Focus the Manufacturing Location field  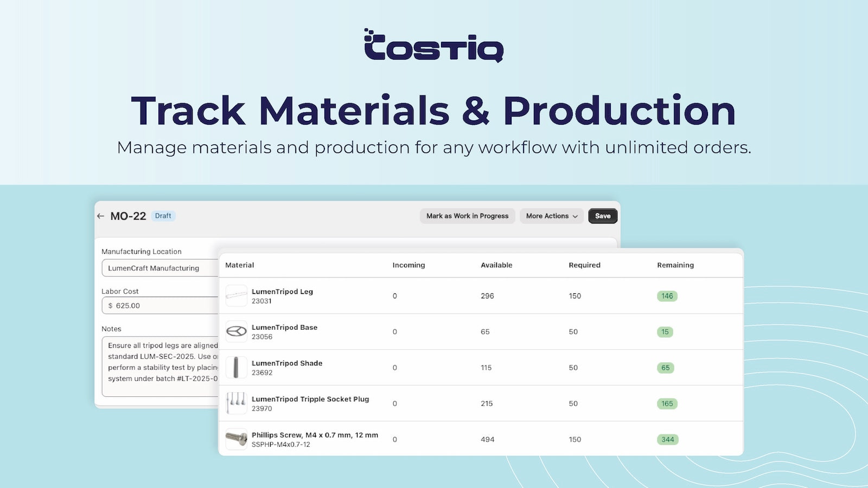(160, 268)
